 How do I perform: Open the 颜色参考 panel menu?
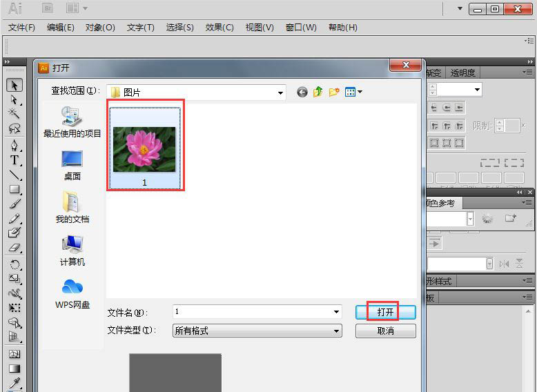529,203
